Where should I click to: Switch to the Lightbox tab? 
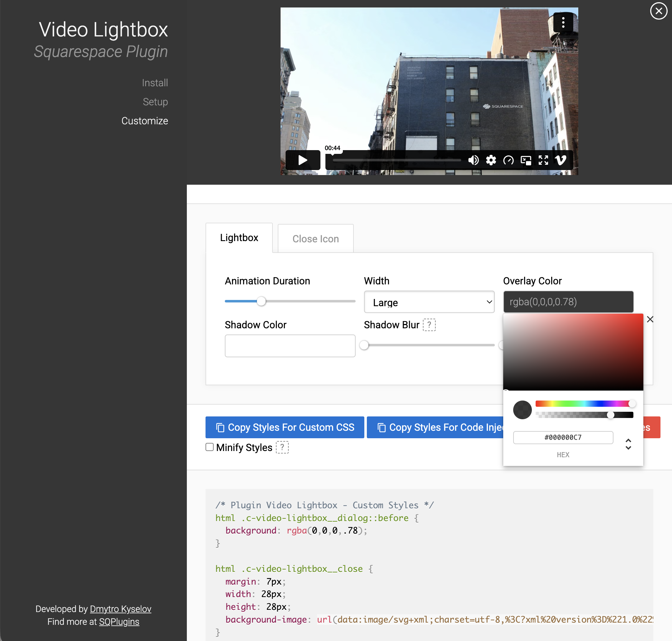pos(239,238)
